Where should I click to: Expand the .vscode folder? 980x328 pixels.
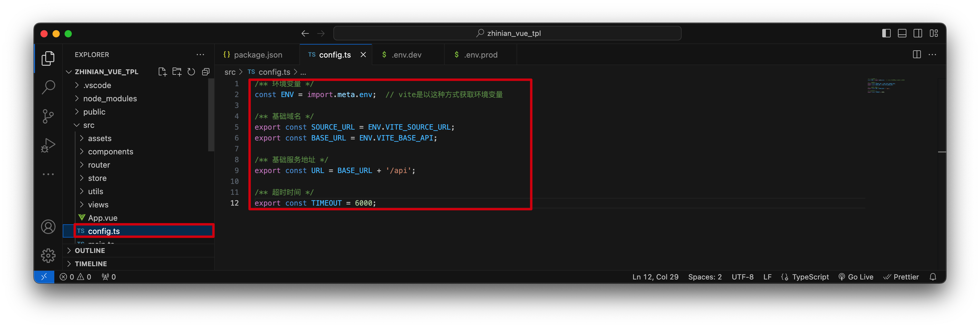pos(138,85)
